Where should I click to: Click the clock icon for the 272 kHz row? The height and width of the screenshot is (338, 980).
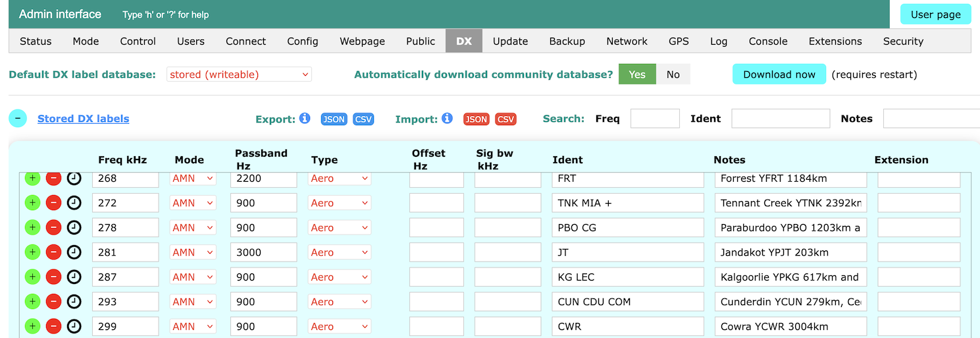point(74,203)
